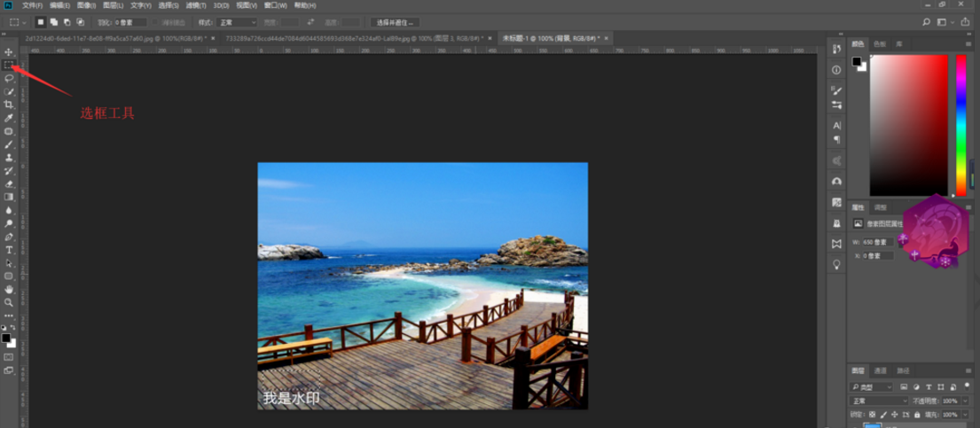
Task: Enable Add to selection mode
Action: (53, 22)
